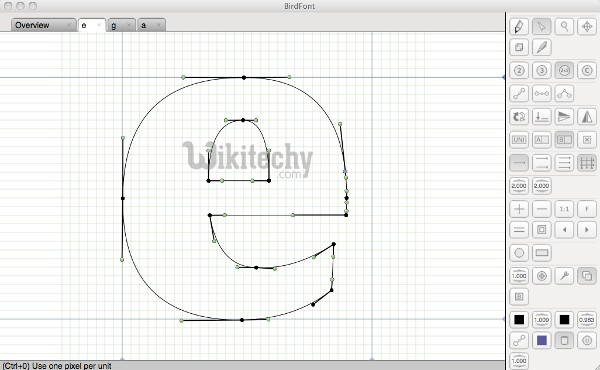Select the circle shape tool

[519, 253]
